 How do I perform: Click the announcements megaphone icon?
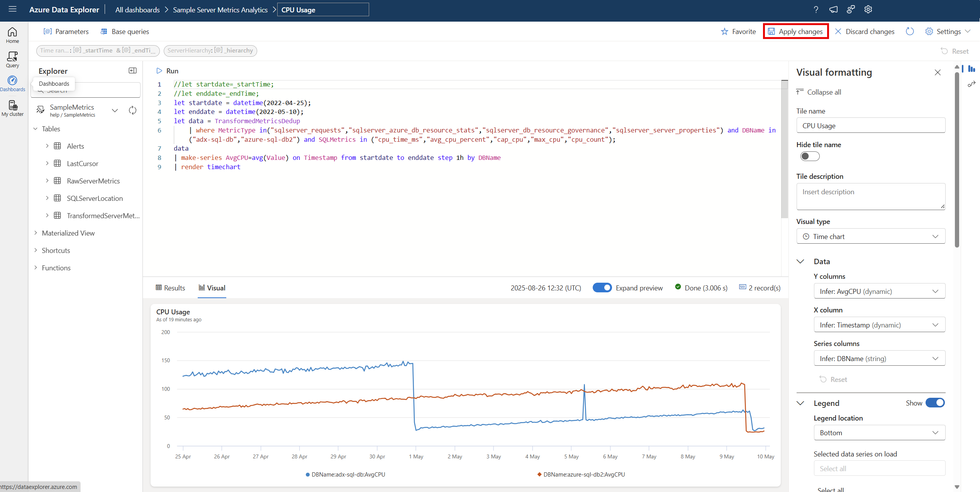pyautogui.click(x=833, y=9)
